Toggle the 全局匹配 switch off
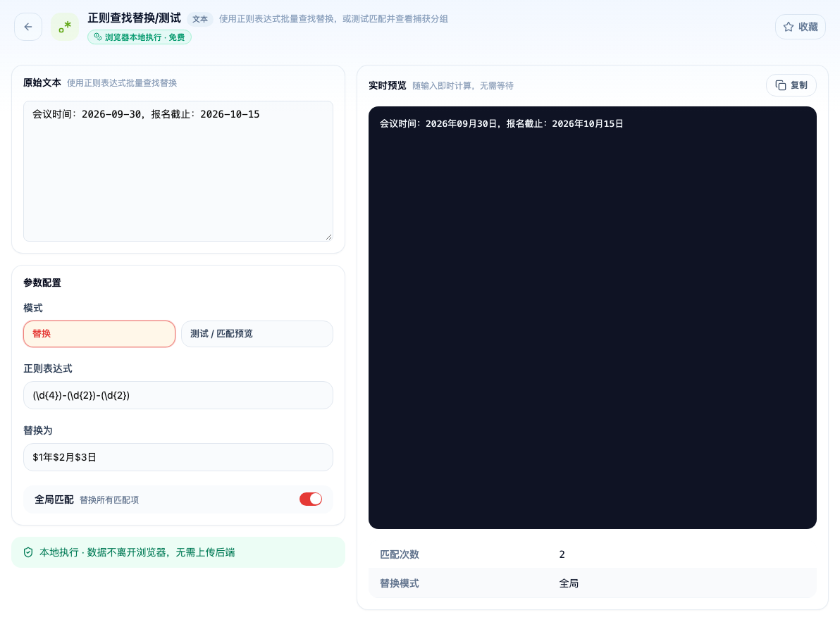The height and width of the screenshot is (634, 840). coord(311,499)
